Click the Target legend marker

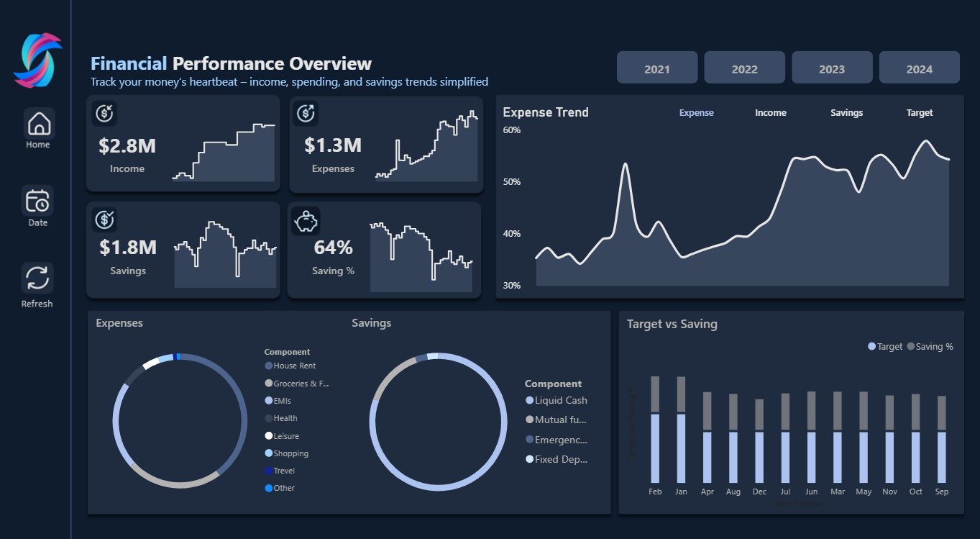click(872, 347)
